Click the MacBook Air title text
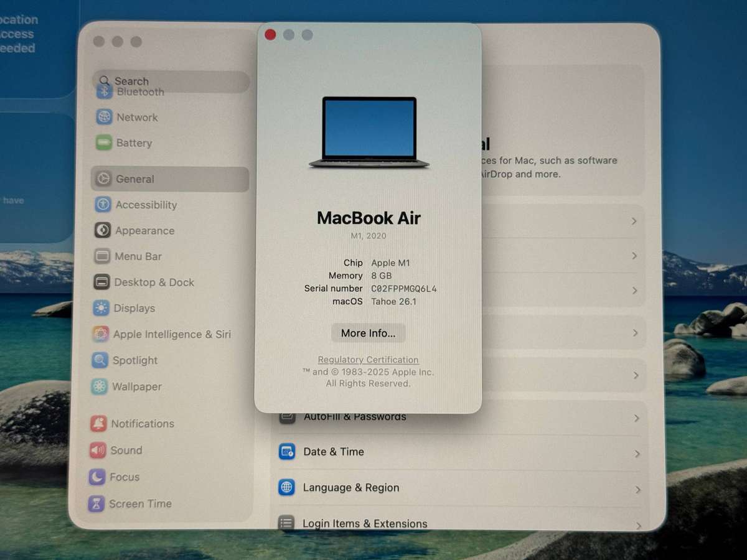The width and height of the screenshot is (747, 560). tap(369, 218)
